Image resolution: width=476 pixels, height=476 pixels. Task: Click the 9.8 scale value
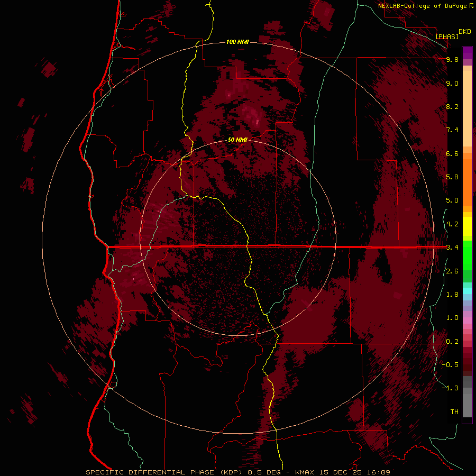click(x=452, y=59)
